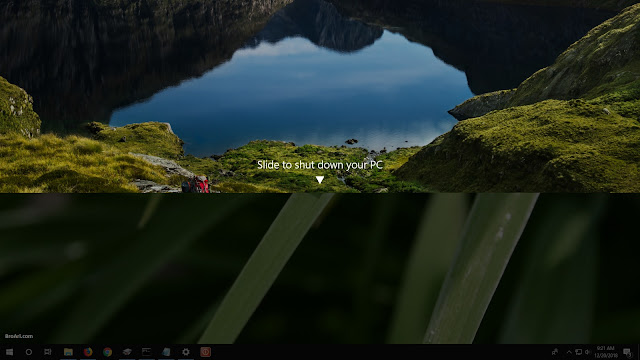Click the red power shortcut icon on taskbar

point(205,352)
